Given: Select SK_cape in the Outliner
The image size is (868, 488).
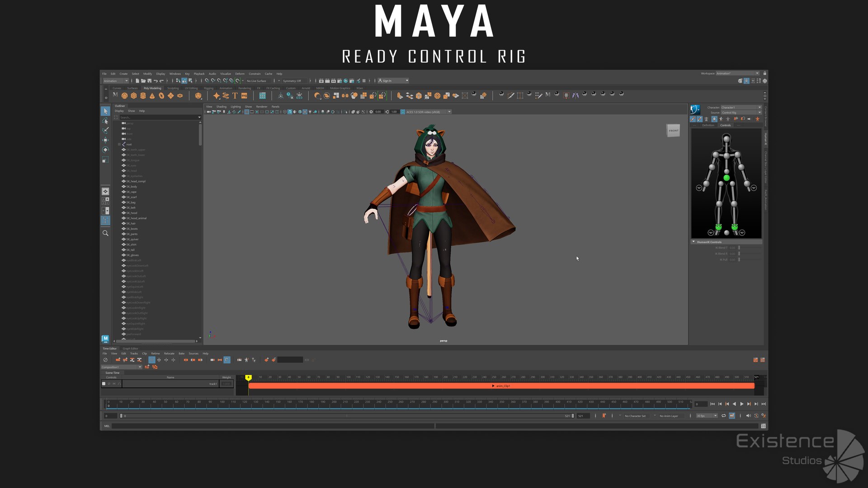Looking at the screenshot, I should click(131, 192).
